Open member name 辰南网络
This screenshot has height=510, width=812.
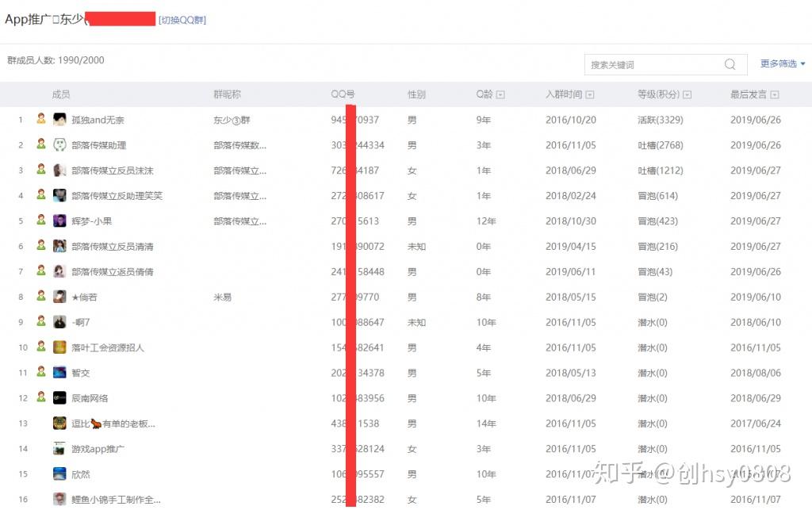point(90,398)
